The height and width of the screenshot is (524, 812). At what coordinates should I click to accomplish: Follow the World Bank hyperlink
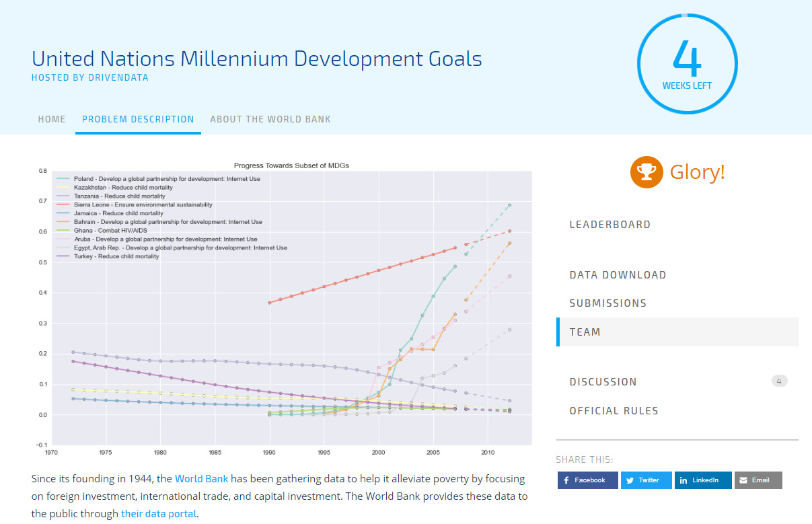click(201, 479)
